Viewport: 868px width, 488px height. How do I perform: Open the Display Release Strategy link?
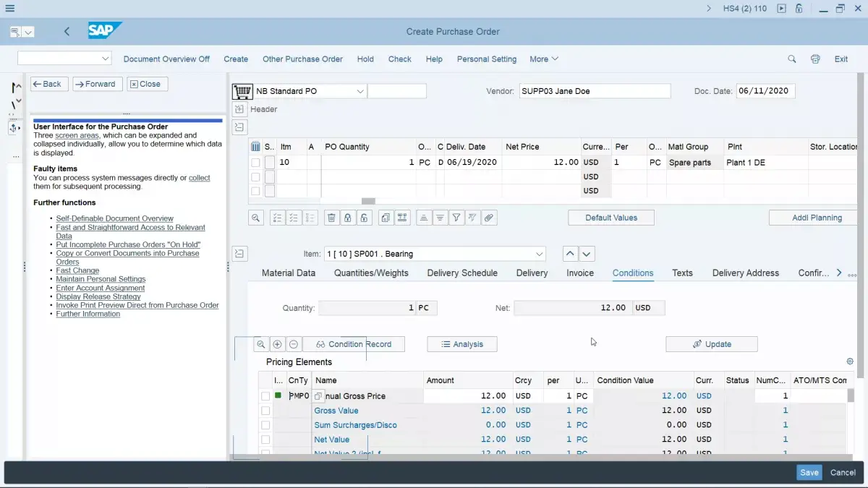point(98,296)
